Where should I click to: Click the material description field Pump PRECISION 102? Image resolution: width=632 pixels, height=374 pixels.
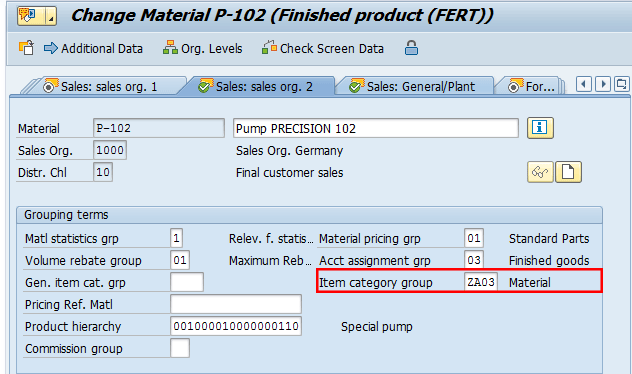[x=376, y=129]
